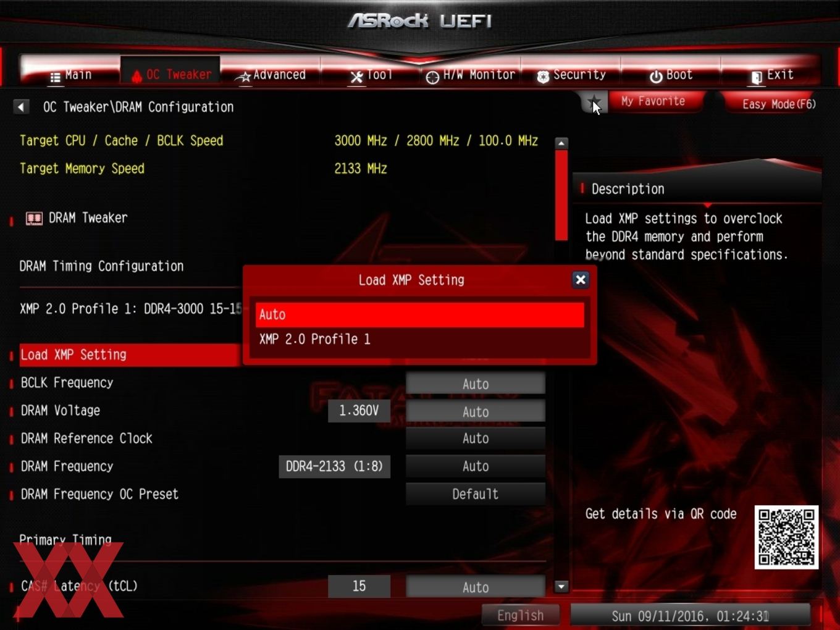Click the back arrow beside OC Tweaker path
840x630 pixels.
(x=21, y=107)
